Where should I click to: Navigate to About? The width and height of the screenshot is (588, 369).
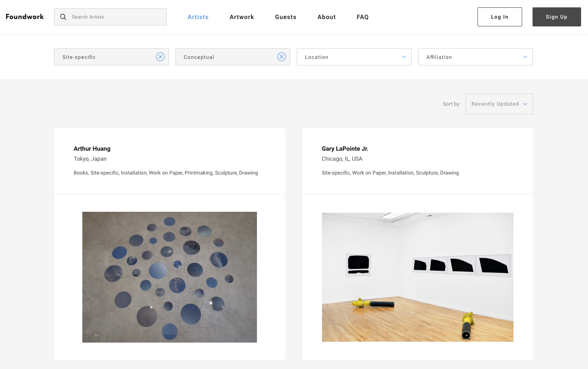coord(327,17)
